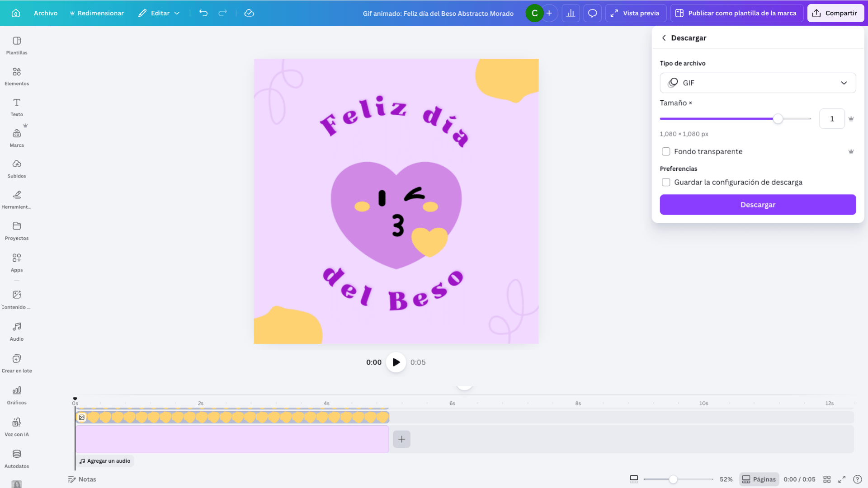Focus the Tamaño value field
Image resolution: width=868 pixels, height=488 pixels.
click(x=832, y=119)
